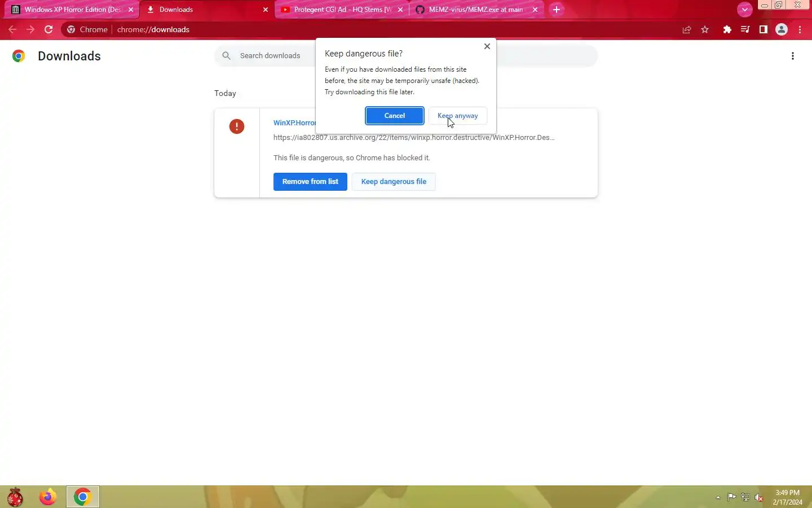The height and width of the screenshot is (508, 812).
Task: Open the WinXP.Horror file name link
Action: pyautogui.click(x=294, y=123)
